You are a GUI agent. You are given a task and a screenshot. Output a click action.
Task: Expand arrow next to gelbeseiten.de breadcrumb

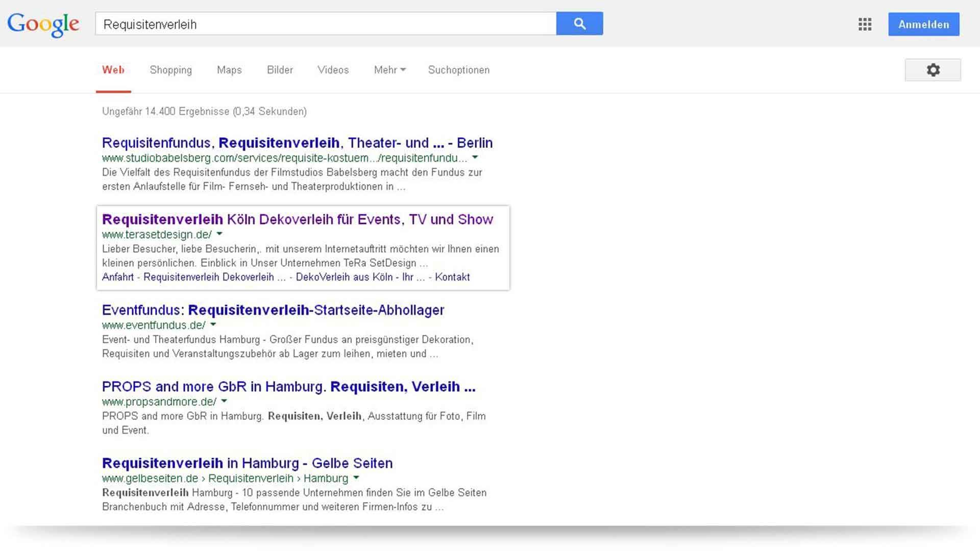coord(356,478)
